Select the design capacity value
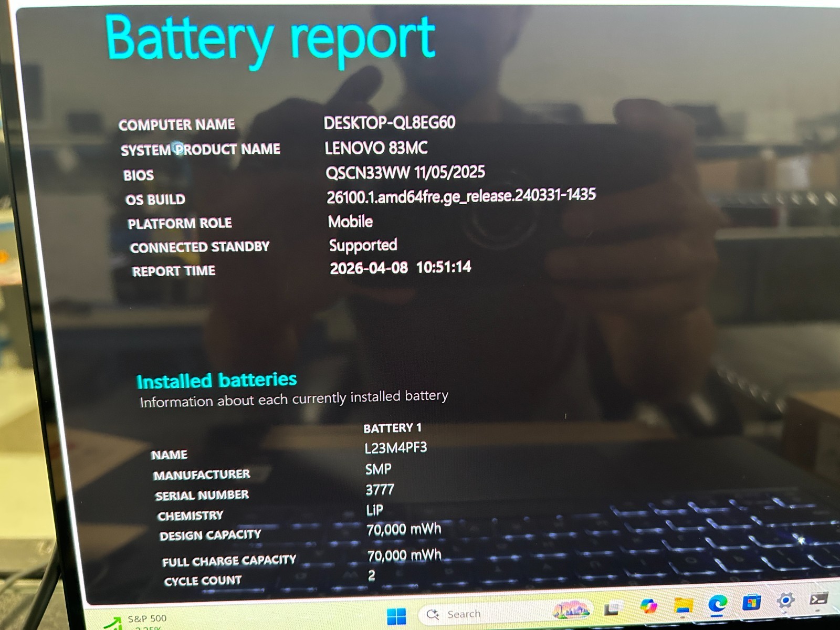Viewport: 840px width, 630px height. click(404, 529)
